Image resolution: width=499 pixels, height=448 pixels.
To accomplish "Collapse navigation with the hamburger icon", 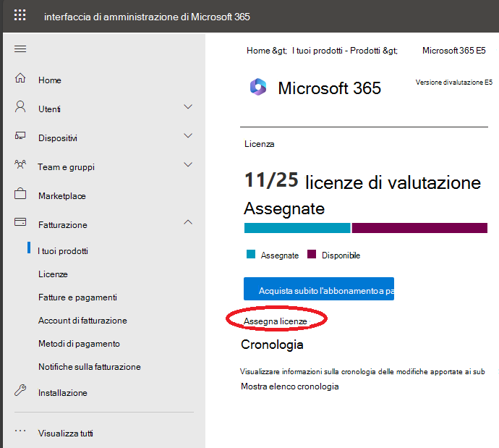I will tap(20, 48).
